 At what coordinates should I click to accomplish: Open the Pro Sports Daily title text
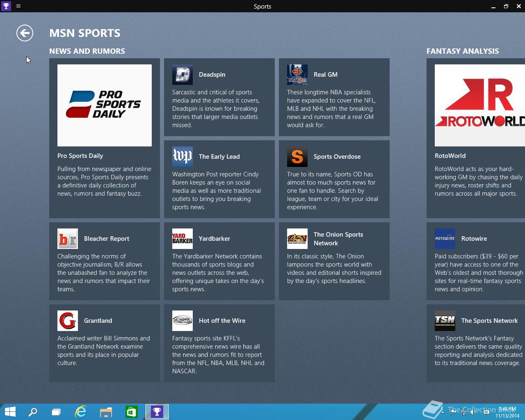(x=80, y=156)
